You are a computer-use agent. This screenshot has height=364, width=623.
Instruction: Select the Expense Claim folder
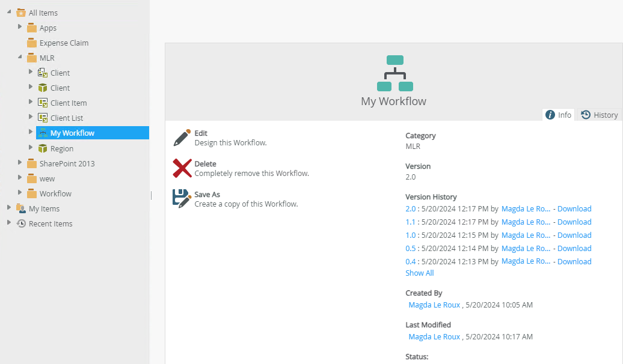tap(64, 43)
